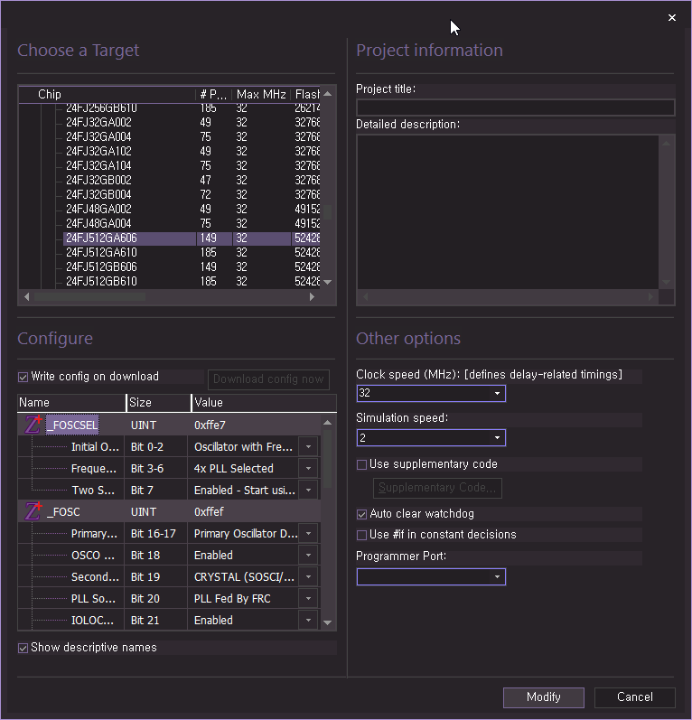Click the chip list horizontal scrollbar
This screenshot has width=692, height=720.
click(90, 297)
